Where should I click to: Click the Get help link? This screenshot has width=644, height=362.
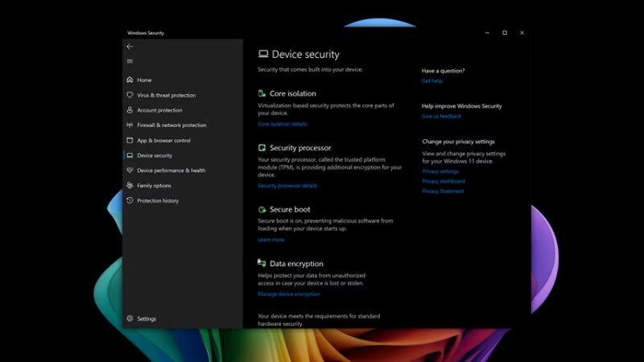pyautogui.click(x=431, y=81)
